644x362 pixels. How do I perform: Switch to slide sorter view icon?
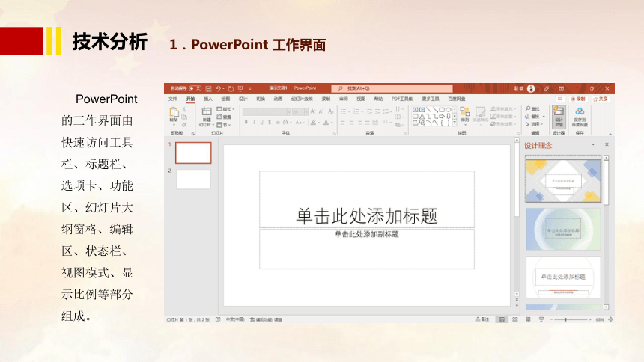point(515,319)
